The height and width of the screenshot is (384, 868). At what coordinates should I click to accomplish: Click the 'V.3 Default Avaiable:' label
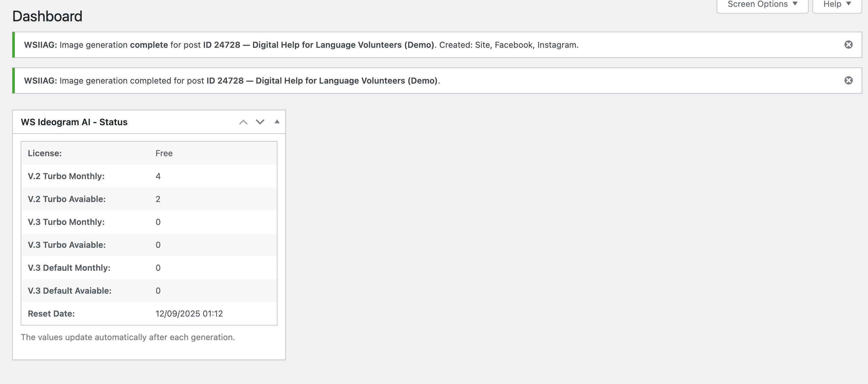[x=69, y=291]
